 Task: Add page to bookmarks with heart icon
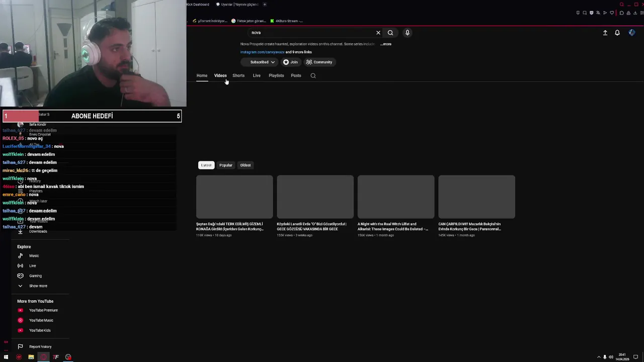coord(612,13)
